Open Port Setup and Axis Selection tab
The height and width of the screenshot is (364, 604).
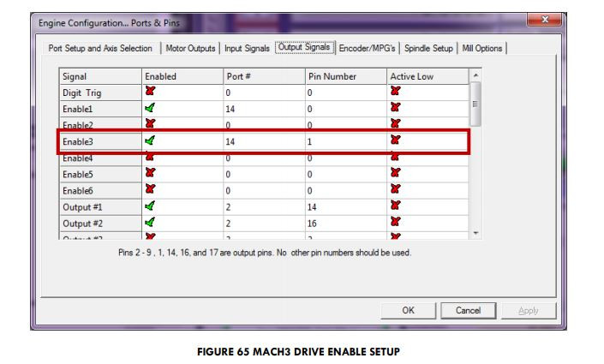point(100,48)
